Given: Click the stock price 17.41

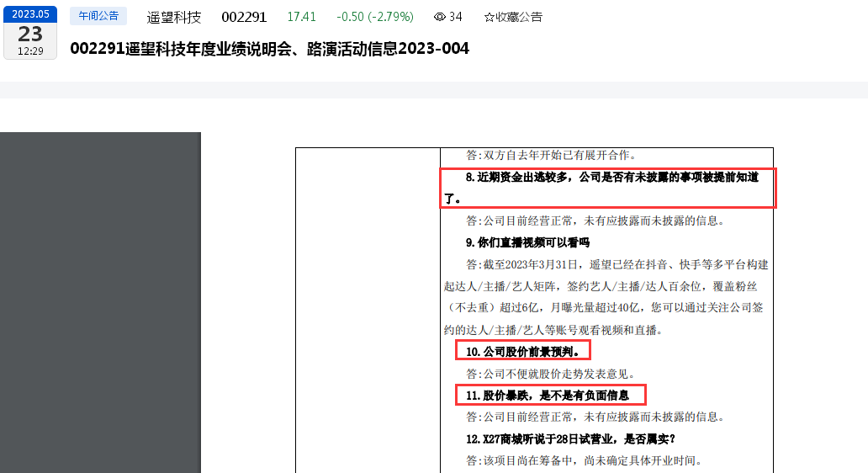Looking at the screenshot, I should pyautogui.click(x=302, y=17).
